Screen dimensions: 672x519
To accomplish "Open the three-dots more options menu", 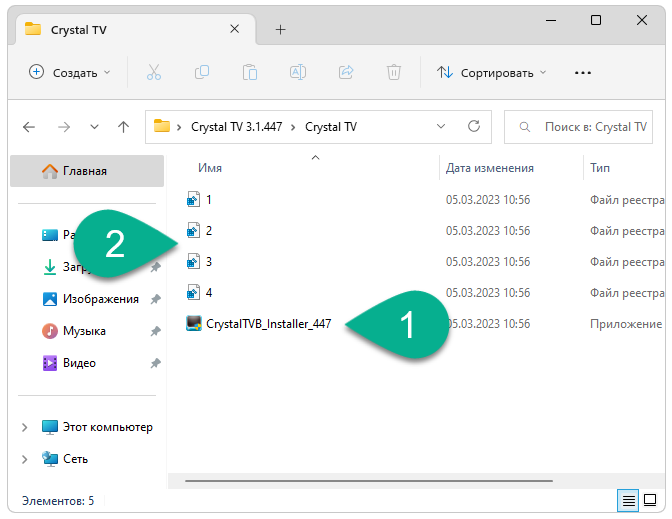I will pos(583,72).
